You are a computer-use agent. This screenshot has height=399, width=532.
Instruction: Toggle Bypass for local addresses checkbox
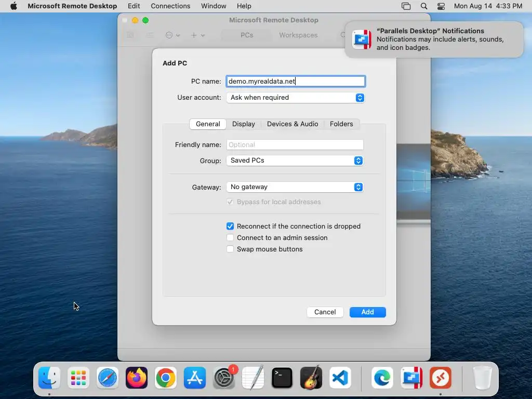click(230, 202)
